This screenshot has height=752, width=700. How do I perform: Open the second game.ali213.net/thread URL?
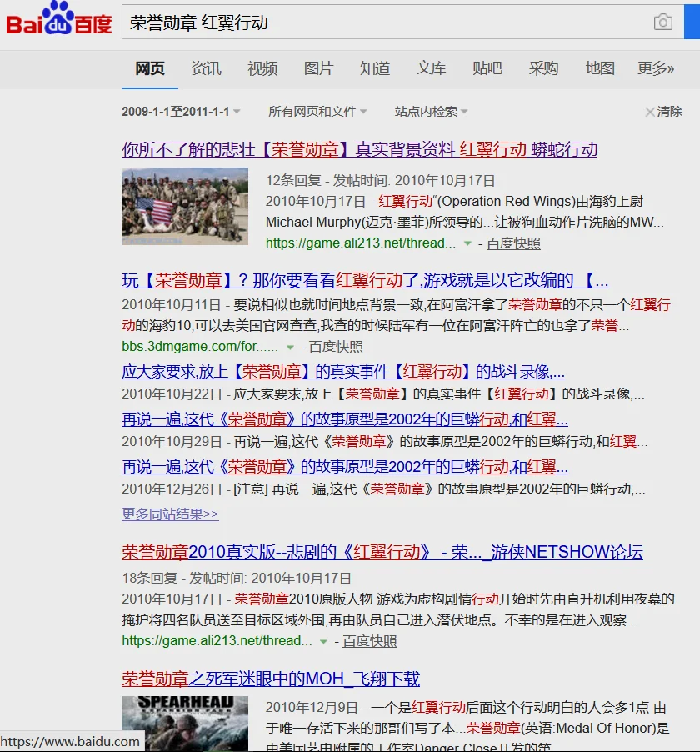[x=217, y=641]
